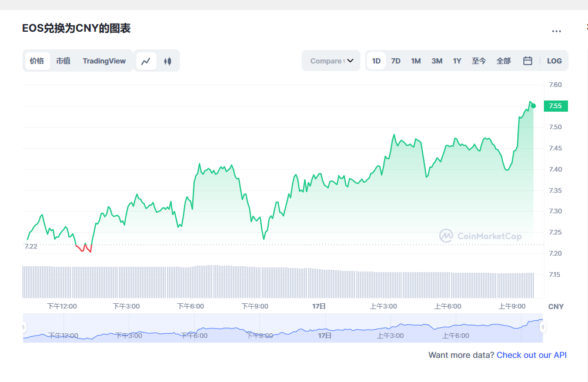Switch to the 市值 tab
This screenshot has height=382, width=588.
click(63, 61)
